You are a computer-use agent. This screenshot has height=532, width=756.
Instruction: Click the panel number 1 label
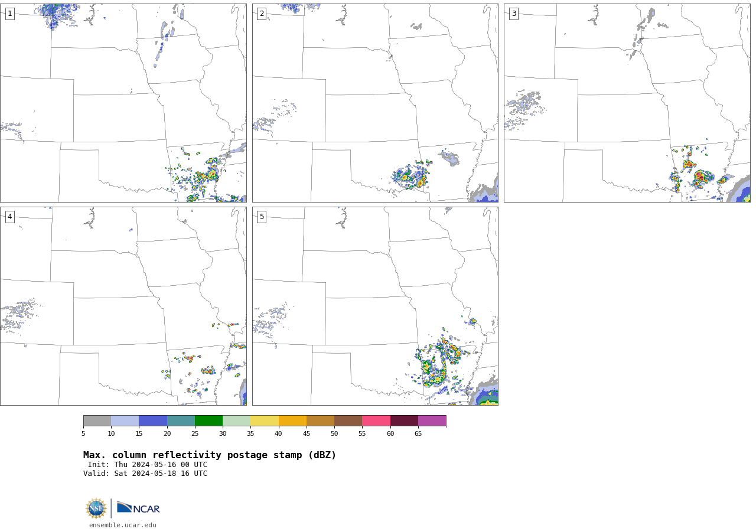pos(9,14)
